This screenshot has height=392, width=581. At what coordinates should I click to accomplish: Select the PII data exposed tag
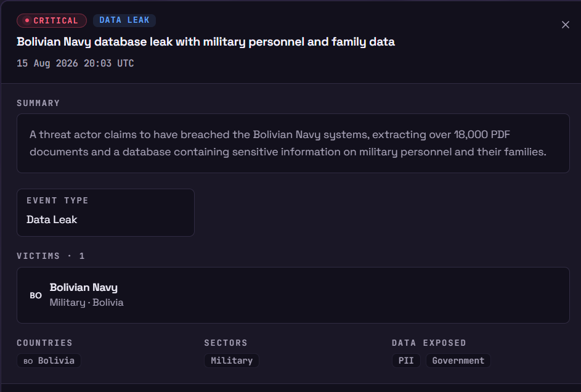pos(406,361)
